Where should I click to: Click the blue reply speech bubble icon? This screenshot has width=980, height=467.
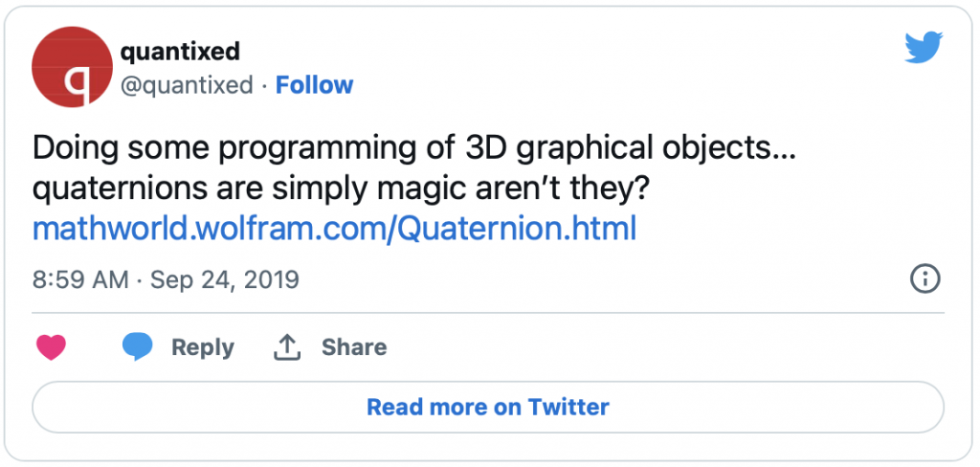138,347
